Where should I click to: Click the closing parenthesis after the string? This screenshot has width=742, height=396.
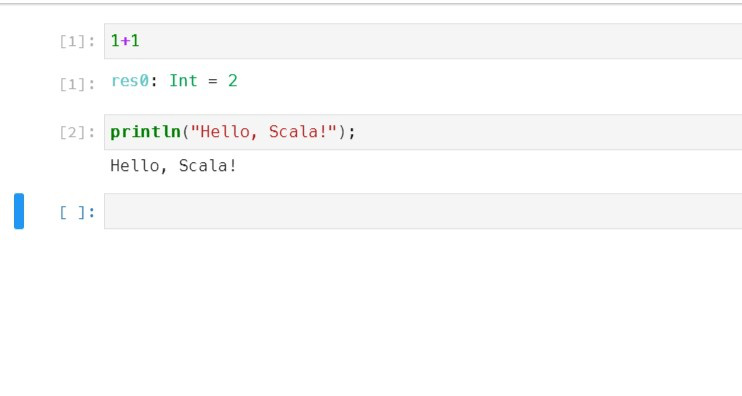tap(342, 132)
